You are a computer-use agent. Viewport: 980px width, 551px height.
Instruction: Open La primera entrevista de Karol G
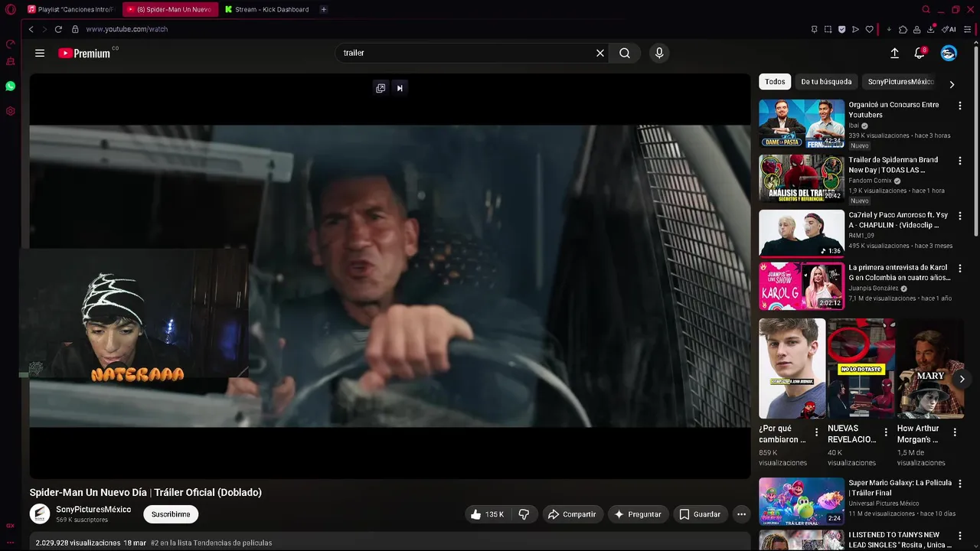pos(802,286)
